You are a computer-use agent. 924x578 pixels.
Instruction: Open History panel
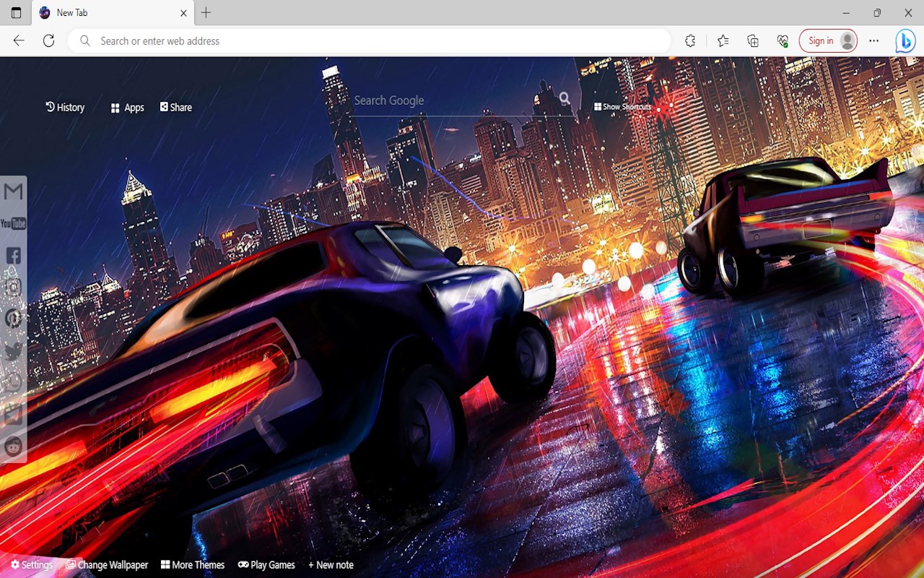tap(65, 108)
